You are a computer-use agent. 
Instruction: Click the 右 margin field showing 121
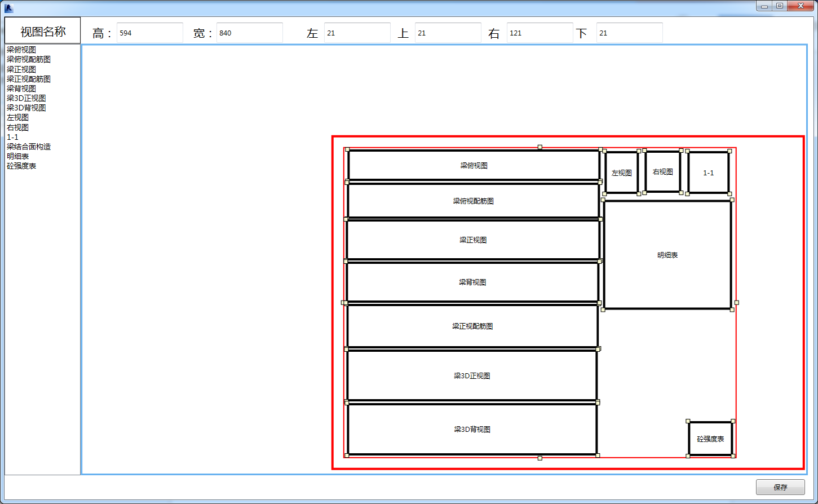pyautogui.click(x=540, y=33)
